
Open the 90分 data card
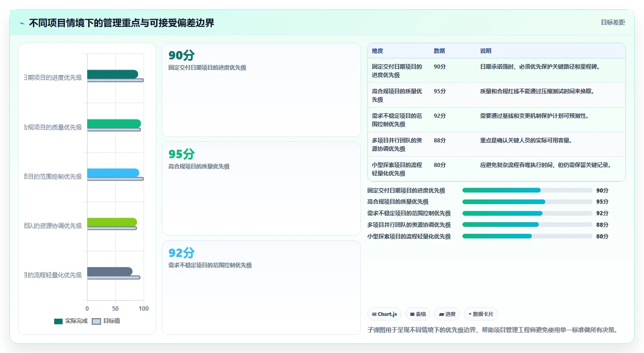[x=261, y=90]
